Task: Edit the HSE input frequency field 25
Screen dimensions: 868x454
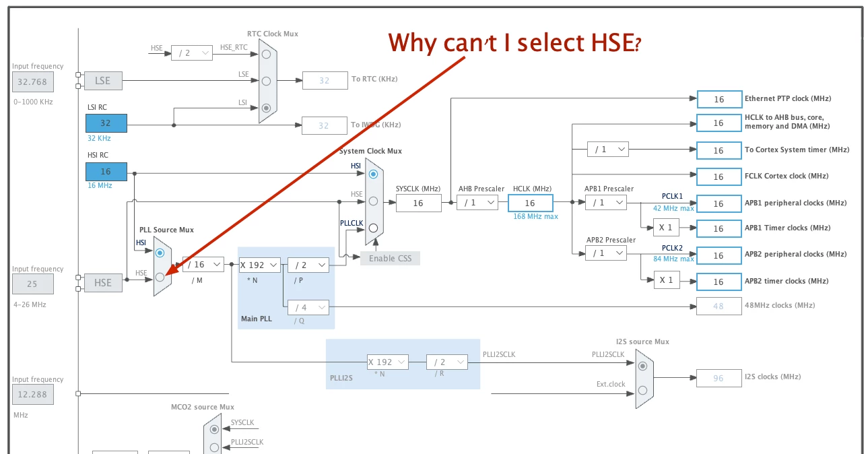Action: point(32,284)
